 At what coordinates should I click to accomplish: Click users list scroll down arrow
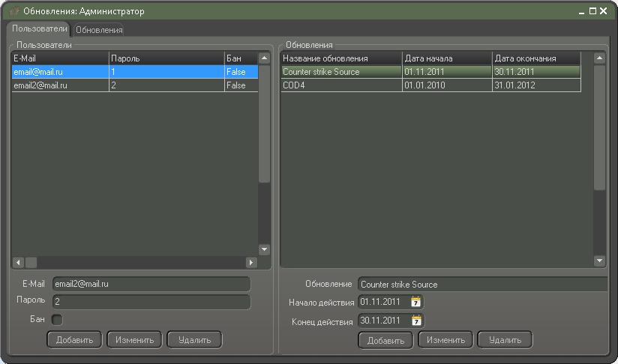click(265, 249)
